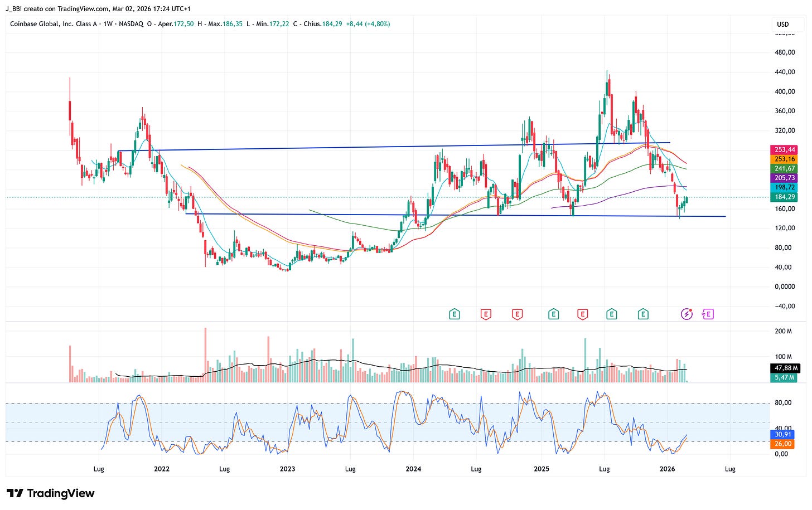
Task: Open the green earnings marker nearest Lug 2025
Action: click(x=612, y=314)
